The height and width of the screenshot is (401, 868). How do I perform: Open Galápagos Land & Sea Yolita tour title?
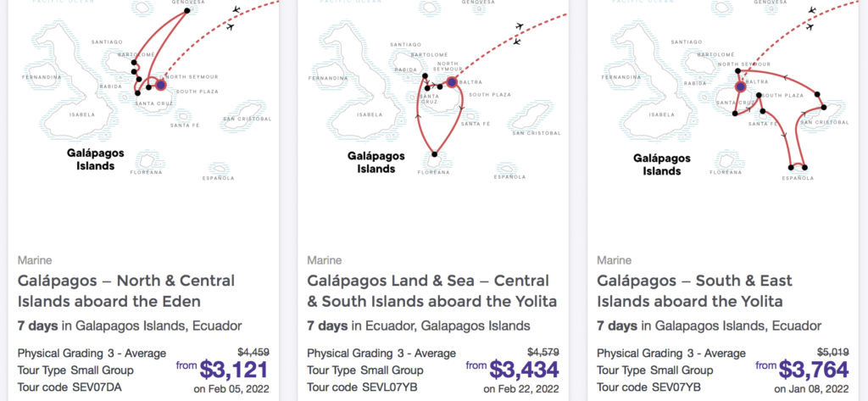point(432,290)
